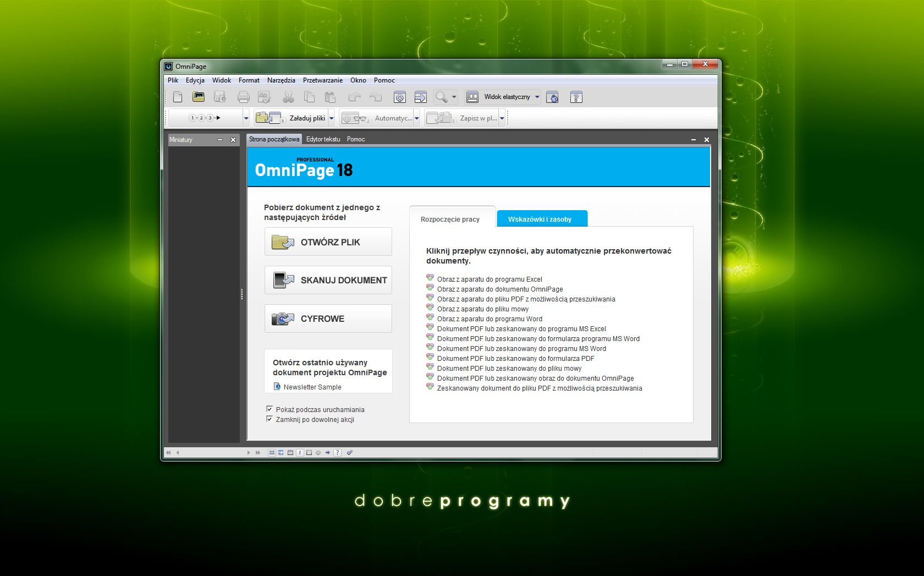This screenshot has width=924, height=576.
Task: Open the Widok menu
Action: (222, 80)
